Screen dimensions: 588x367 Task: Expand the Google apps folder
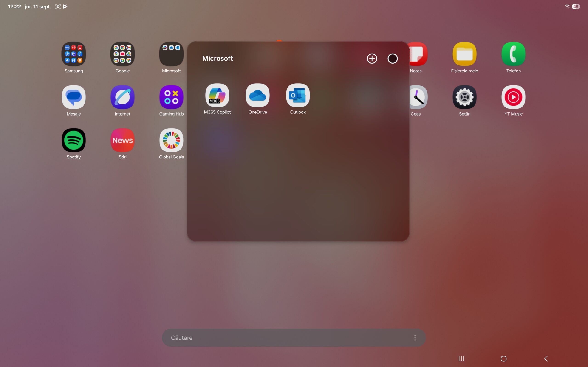tap(122, 54)
